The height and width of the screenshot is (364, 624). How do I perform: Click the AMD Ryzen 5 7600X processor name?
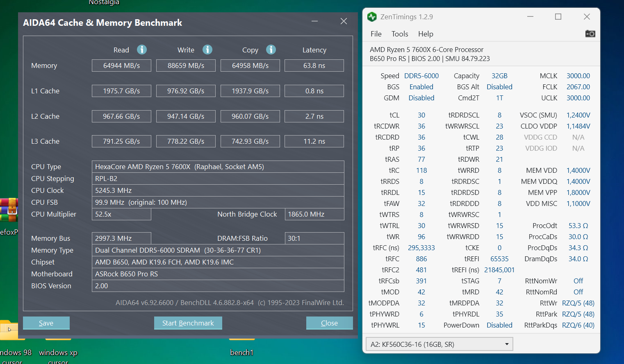tap(426, 50)
